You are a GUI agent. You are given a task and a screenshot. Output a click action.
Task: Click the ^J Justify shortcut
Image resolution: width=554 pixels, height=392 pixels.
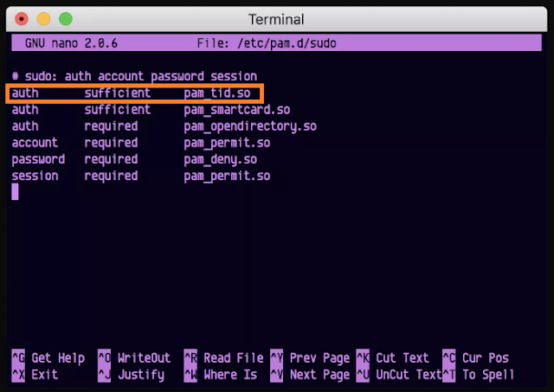click(131, 375)
